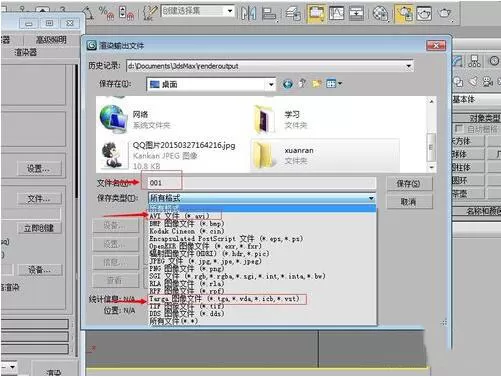The width and height of the screenshot is (501, 377).
Task: Choose TIF 图像文件 (*.tif) format
Action: point(186,306)
